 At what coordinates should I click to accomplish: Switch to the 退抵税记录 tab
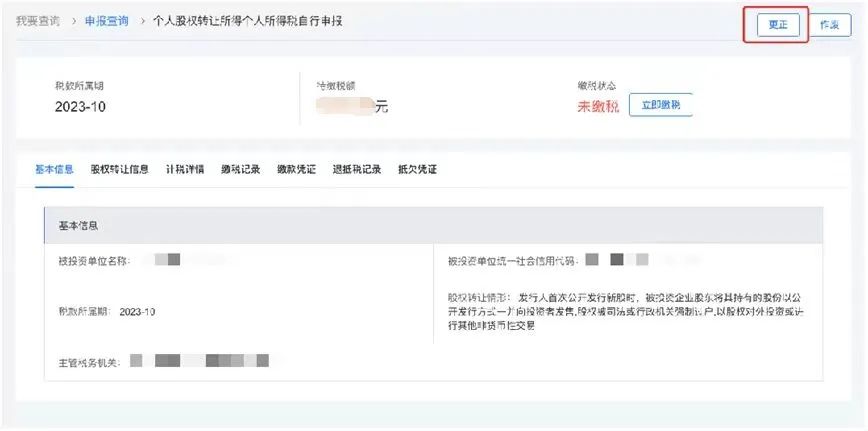click(357, 170)
